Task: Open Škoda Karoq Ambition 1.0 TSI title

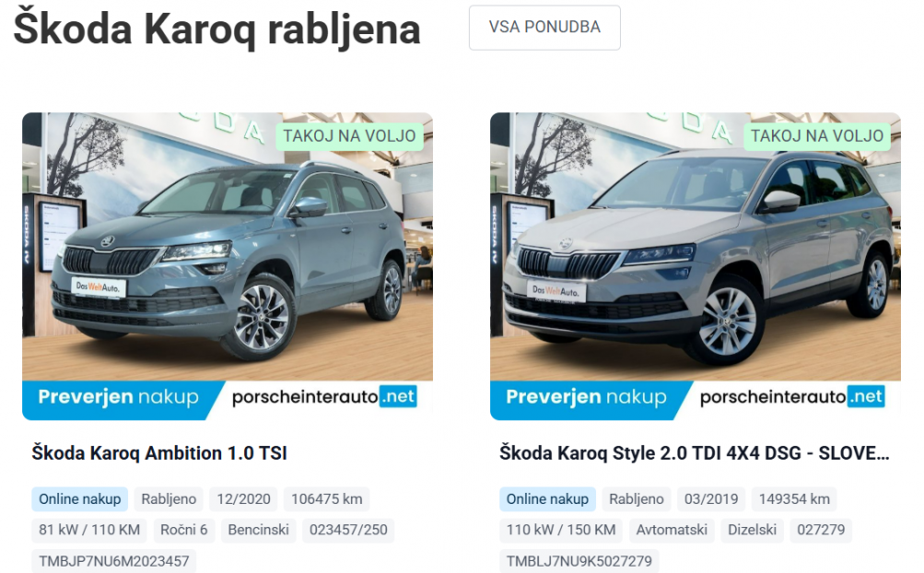Action: pyautogui.click(x=159, y=453)
